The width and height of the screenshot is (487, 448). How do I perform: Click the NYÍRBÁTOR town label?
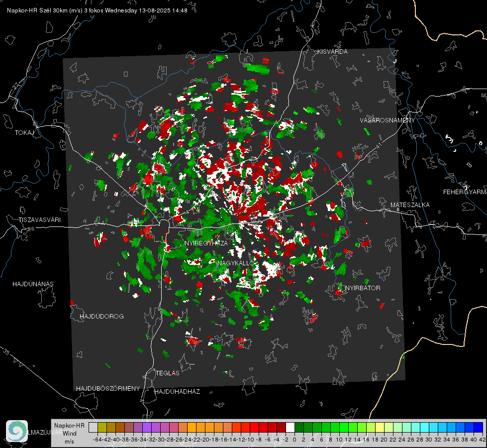click(x=363, y=288)
